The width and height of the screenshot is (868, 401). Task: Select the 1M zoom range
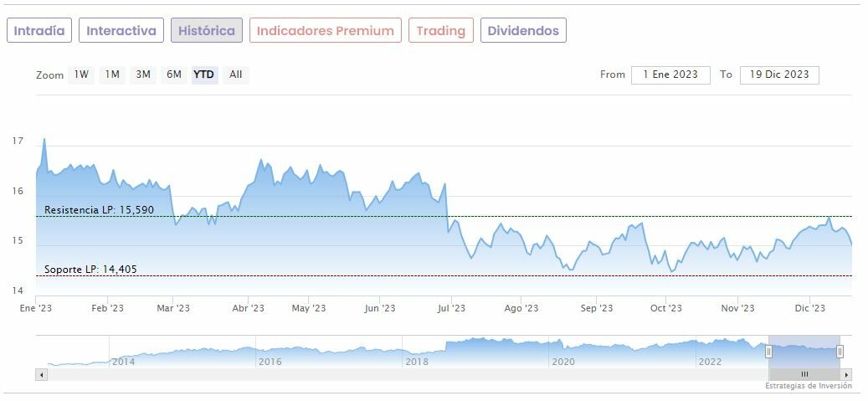click(112, 75)
